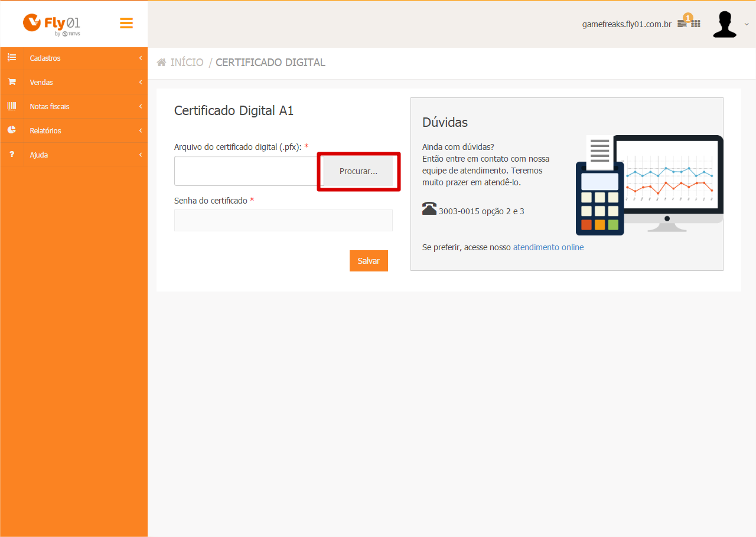Expand the Vendas menu chevron
Screen dimensions: 756x537
tap(141, 82)
